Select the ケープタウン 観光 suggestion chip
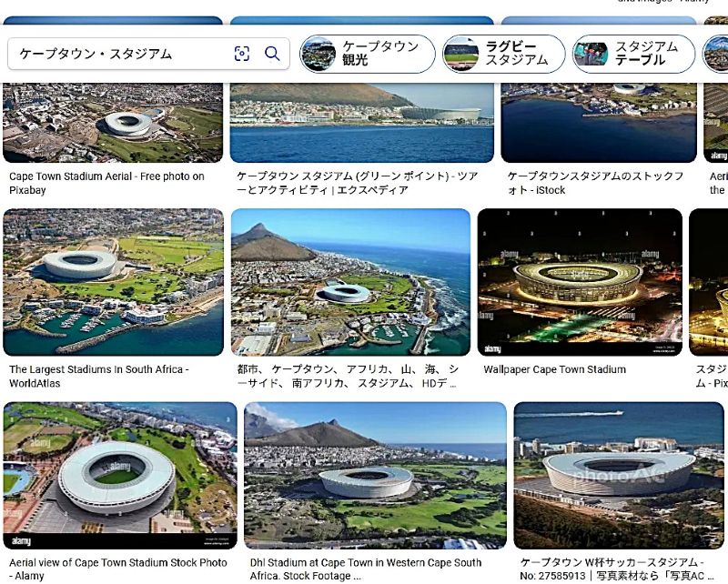The width and height of the screenshot is (728, 584). (x=368, y=54)
